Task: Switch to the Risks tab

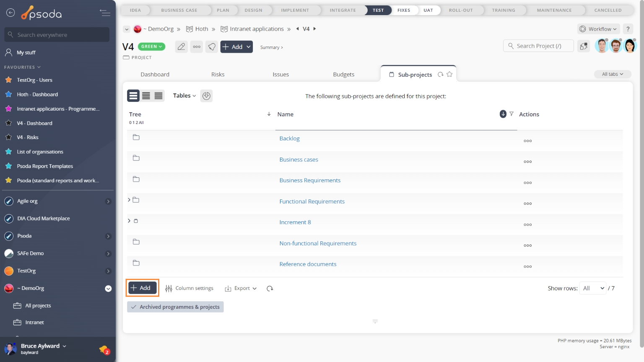Action: coord(218,75)
